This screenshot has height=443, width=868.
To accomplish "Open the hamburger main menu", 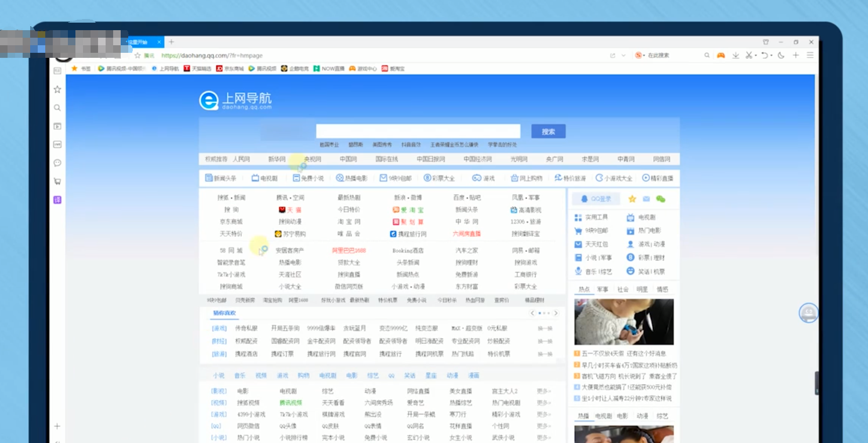I will (x=810, y=55).
